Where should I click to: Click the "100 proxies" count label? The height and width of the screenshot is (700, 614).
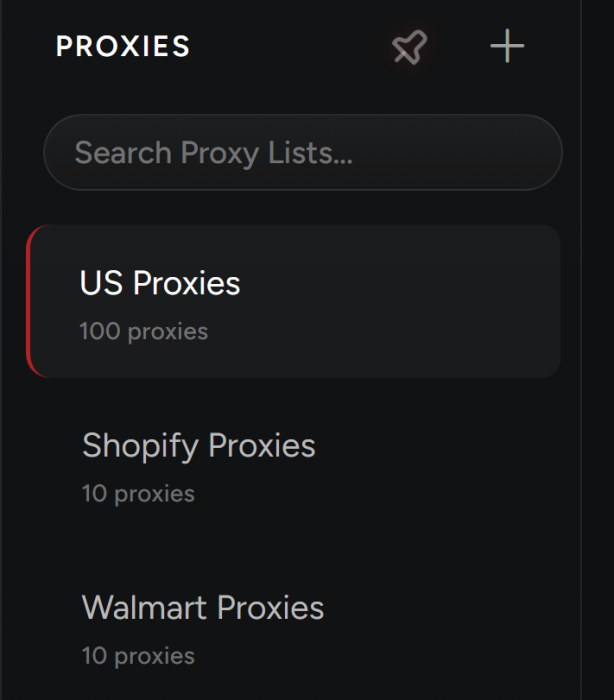tap(144, 331)
